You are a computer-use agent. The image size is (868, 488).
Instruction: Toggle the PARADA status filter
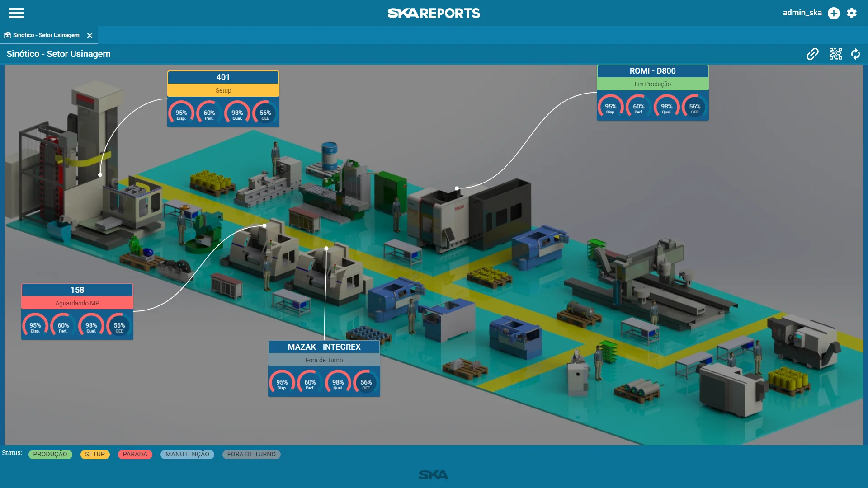click(x=135, y=455)
